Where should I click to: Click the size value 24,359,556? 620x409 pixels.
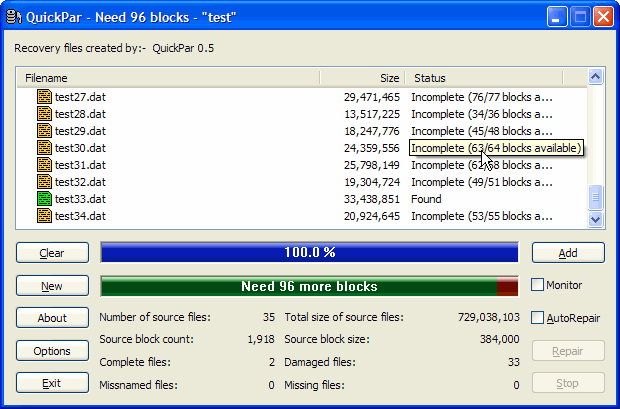coord(372,148)
